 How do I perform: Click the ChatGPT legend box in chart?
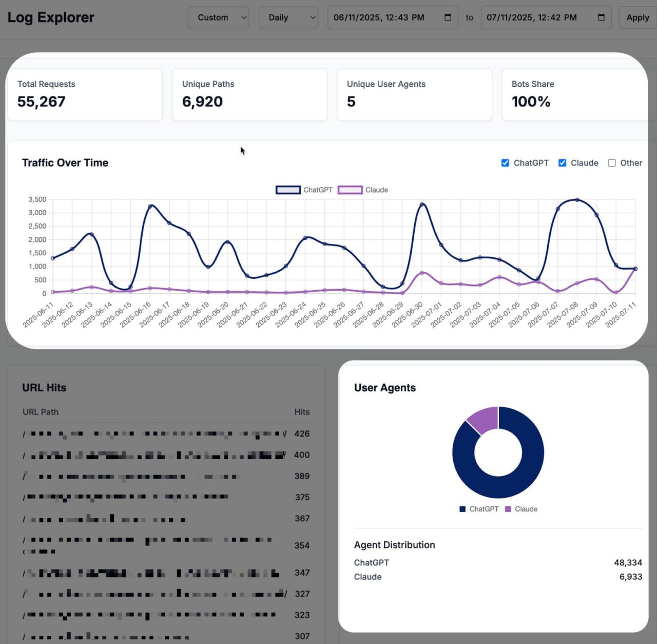coord(288,190)
